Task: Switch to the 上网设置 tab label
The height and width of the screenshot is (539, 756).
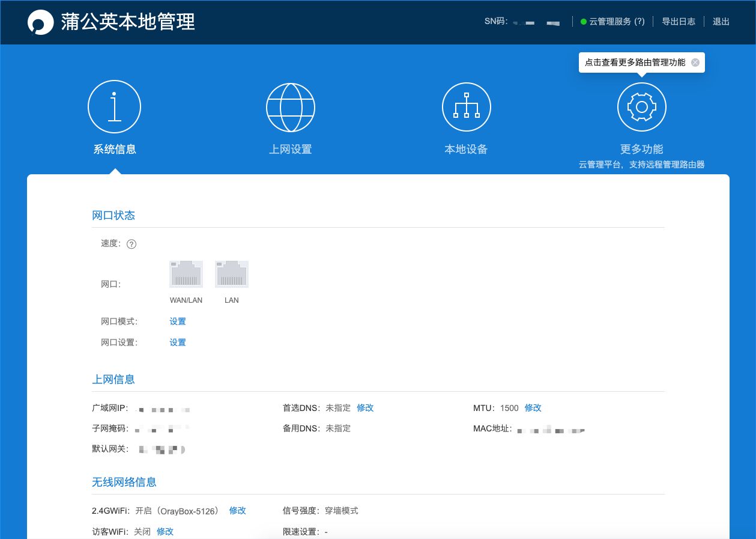Action: pyautogui.click(x=290, y=150)
